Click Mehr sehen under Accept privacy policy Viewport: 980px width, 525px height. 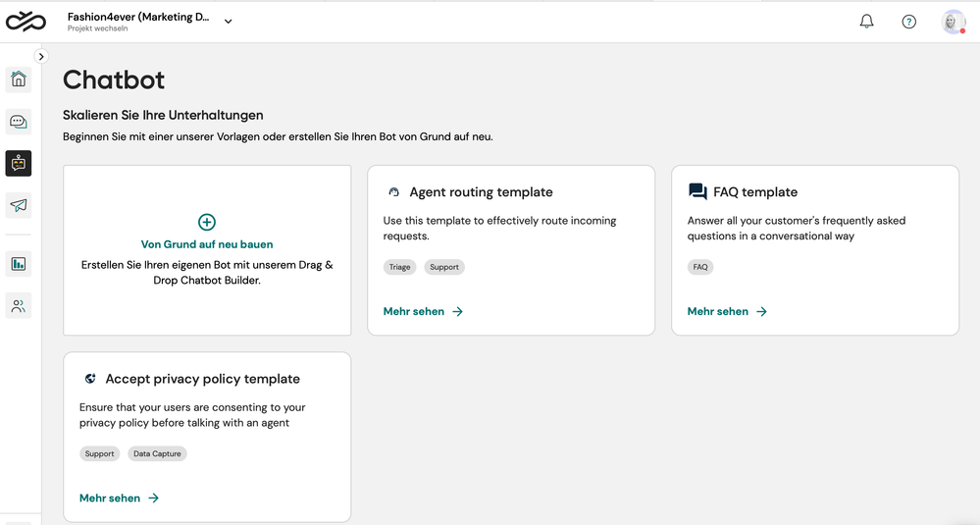tap(119, 499)
